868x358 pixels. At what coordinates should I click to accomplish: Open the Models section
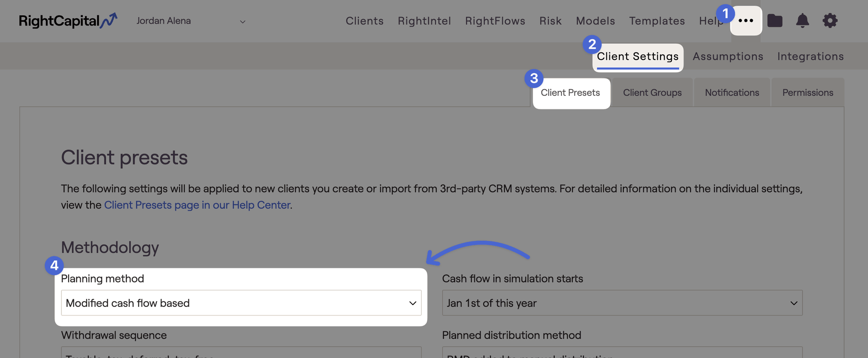point(595,21)
